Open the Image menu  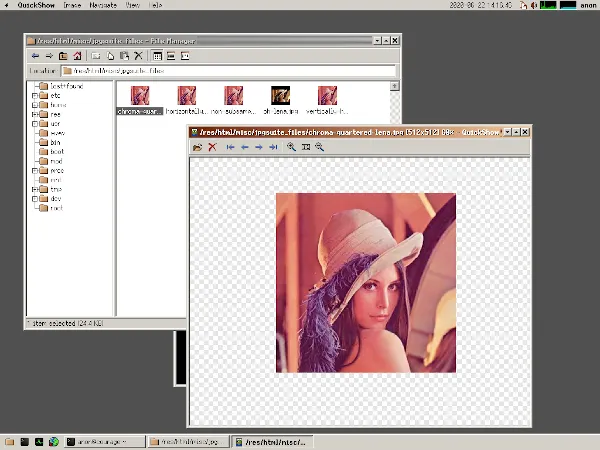tap(72, 5)
